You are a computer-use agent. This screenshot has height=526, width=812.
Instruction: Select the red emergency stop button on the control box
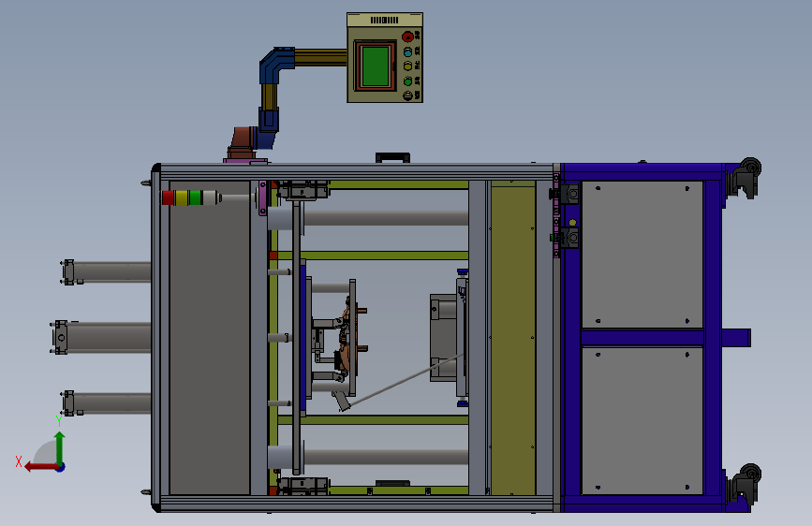407,37
